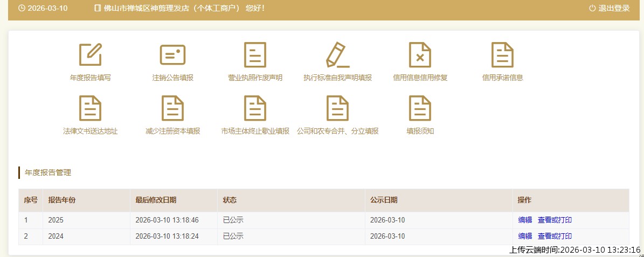Click the 最后修改日期 column header
The image size is (644, 257).
point(156,200)
